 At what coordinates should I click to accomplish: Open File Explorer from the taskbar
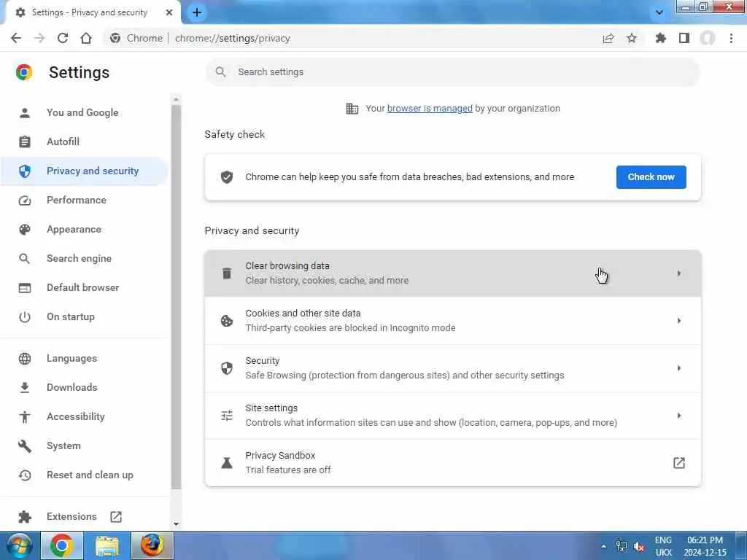click(107, 545)
